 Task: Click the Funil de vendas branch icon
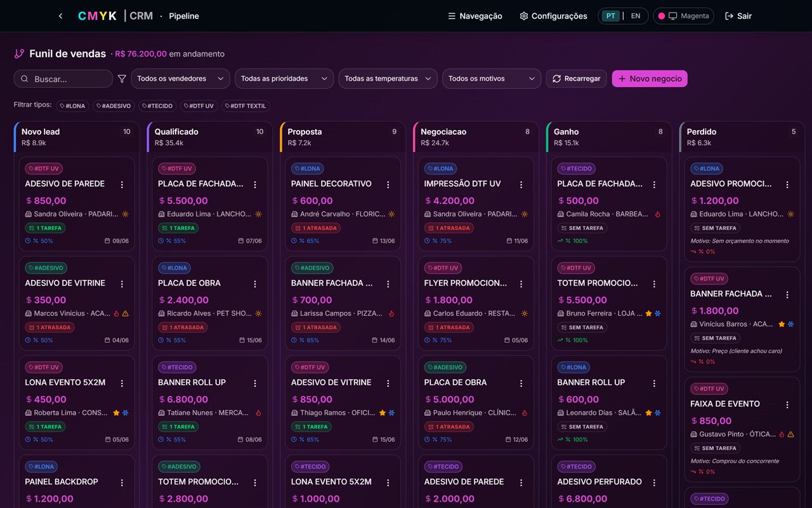[x=19, y=54]
